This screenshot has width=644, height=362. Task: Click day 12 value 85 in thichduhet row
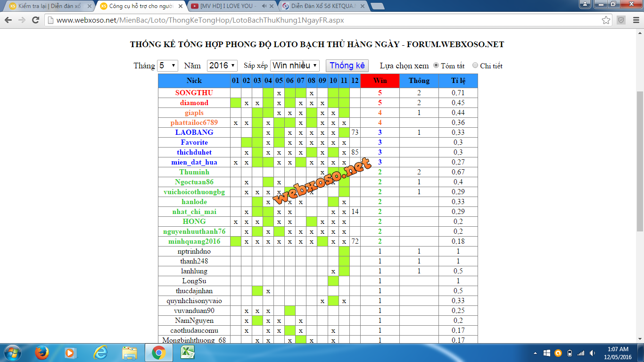pyautogui.click(x=355, y=152)
